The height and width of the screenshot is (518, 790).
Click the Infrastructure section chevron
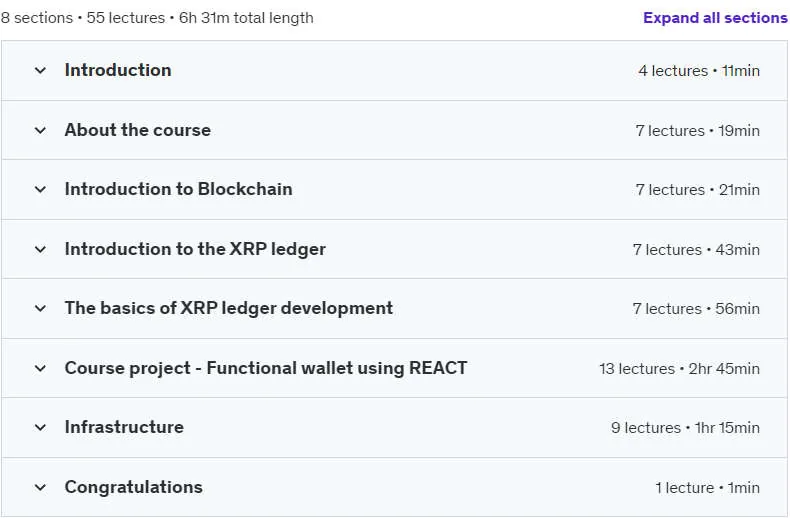coord(40,427)
